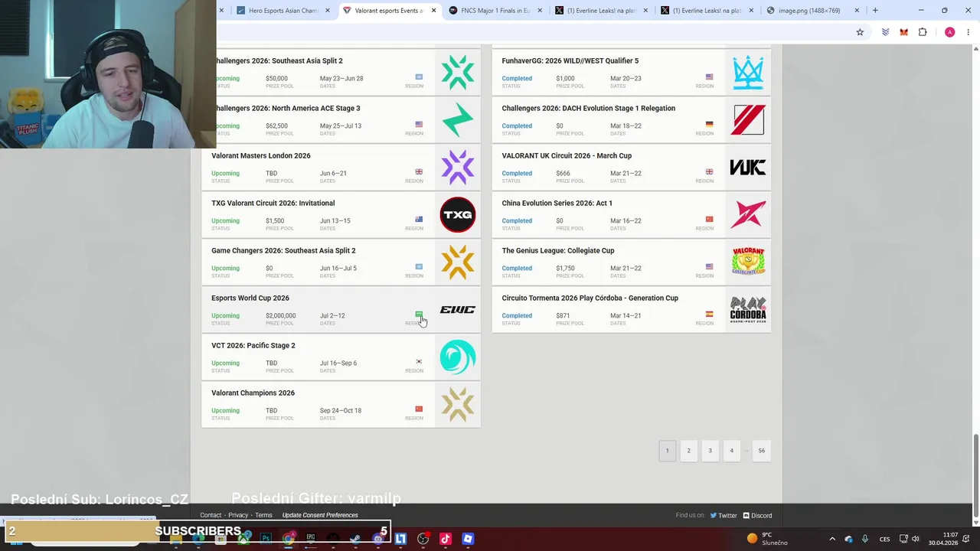Click the Game Changers Southeast Asia logo
980x551 pixels.
click(458, 262)
